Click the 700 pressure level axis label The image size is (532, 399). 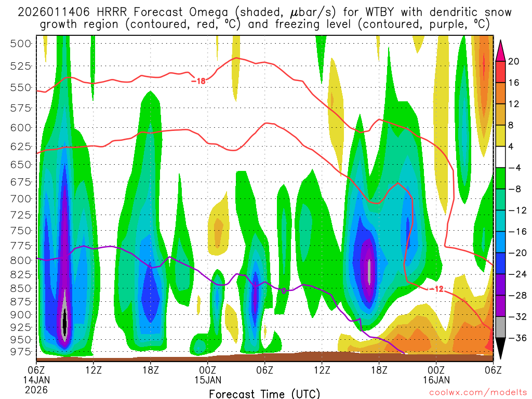point(21,198)
